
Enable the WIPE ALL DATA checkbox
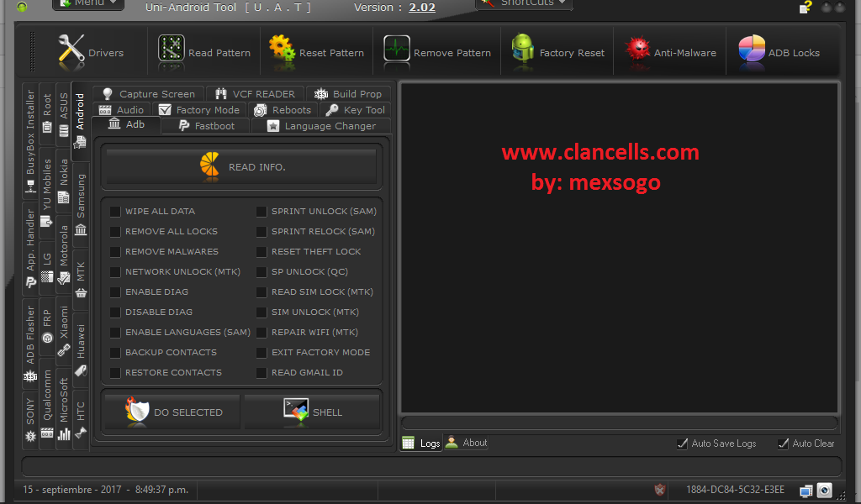click(115, 212)
